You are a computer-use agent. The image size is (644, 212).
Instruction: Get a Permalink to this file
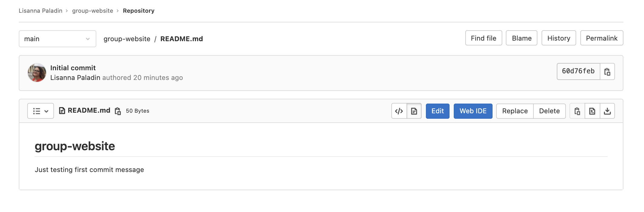pos(601,38)
